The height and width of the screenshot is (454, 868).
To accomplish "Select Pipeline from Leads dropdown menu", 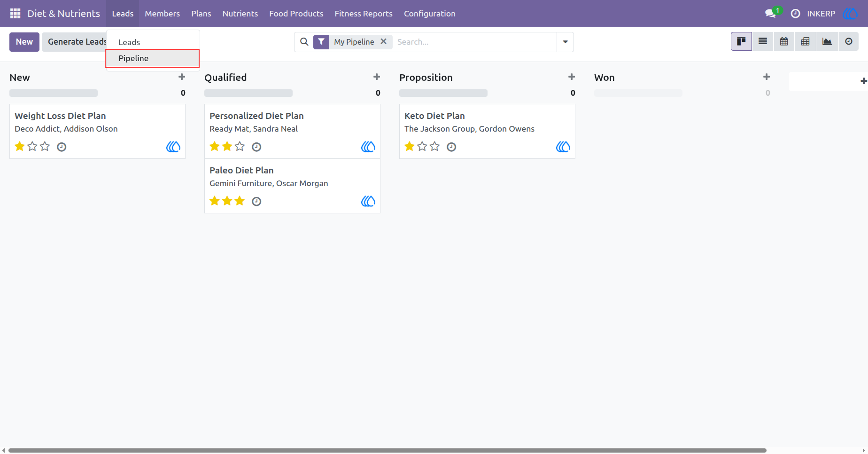I will click(x=152, y=58).
